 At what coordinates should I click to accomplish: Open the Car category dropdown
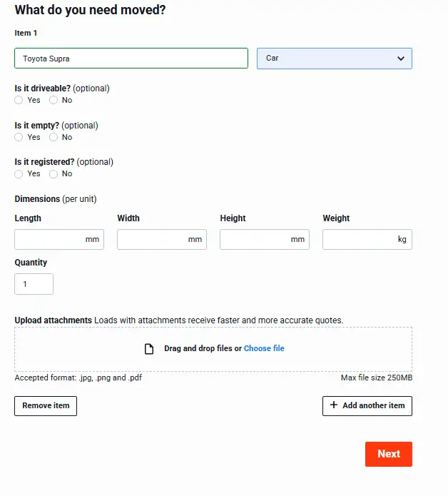(334, 59)
